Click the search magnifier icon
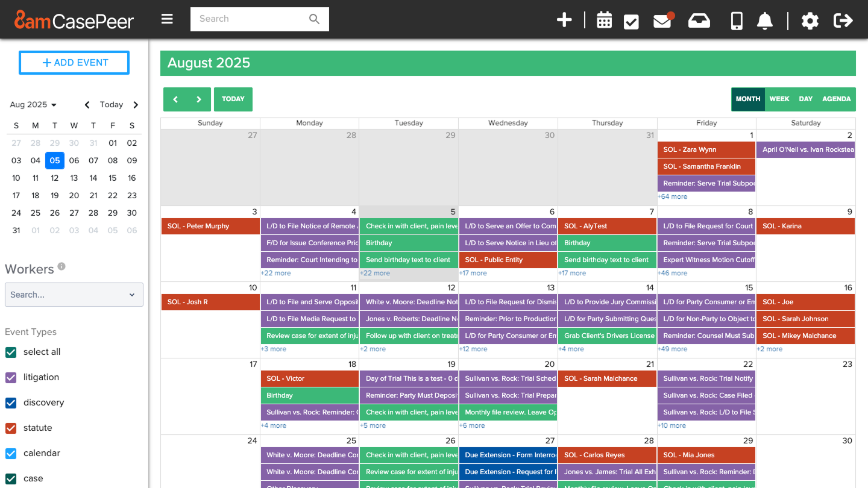Viewport: 868px width, 488px height. tap(314, 19)
